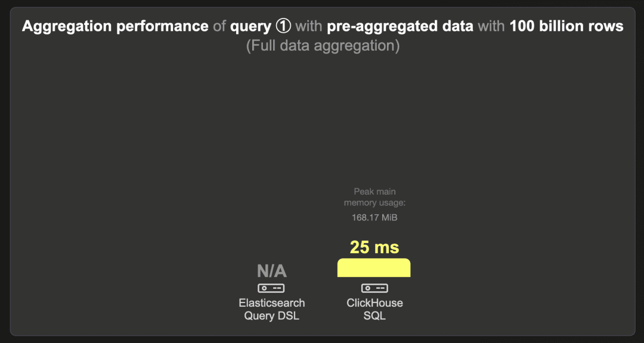This screenshot has height=343, width=644.
Task: Select the yellow 25 ms value
Action: pyautogui.click(x=374, y=247)
